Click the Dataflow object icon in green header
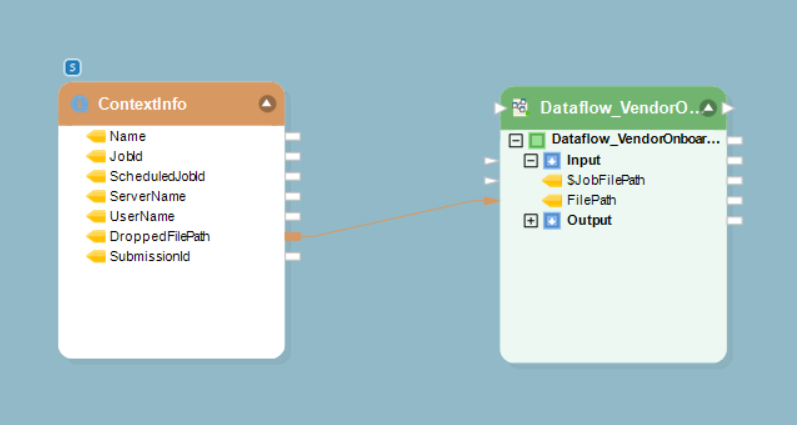 pos(520,108)
